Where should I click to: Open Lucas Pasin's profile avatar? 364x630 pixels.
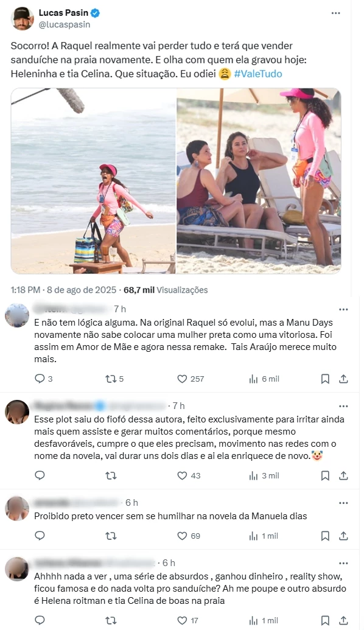(23, 18)
